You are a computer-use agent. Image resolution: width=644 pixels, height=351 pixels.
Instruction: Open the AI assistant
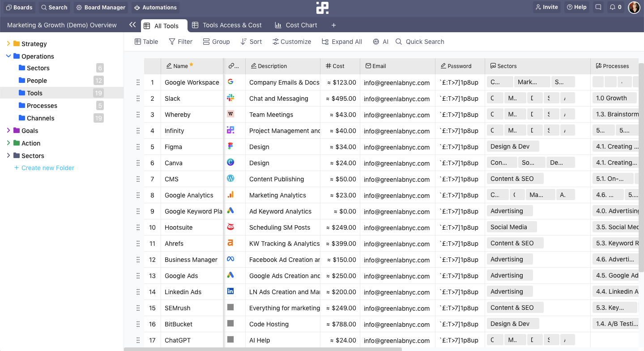coord(380,42)
